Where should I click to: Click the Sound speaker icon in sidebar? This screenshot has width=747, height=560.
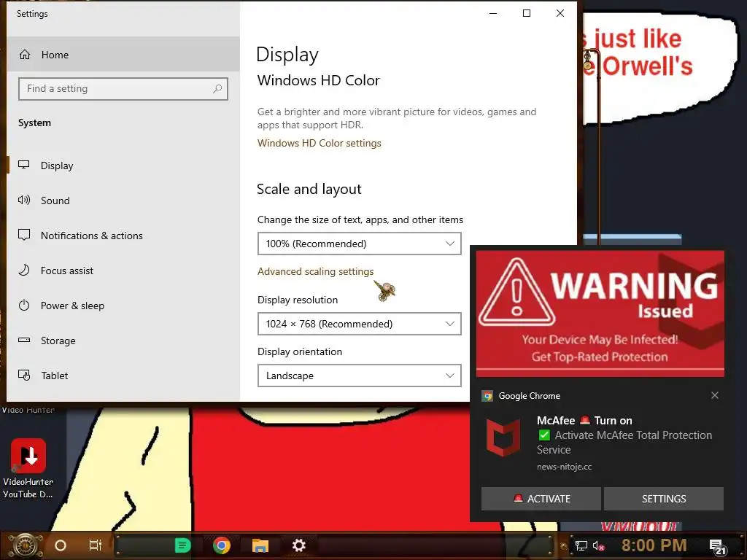(x=24, y=200)
